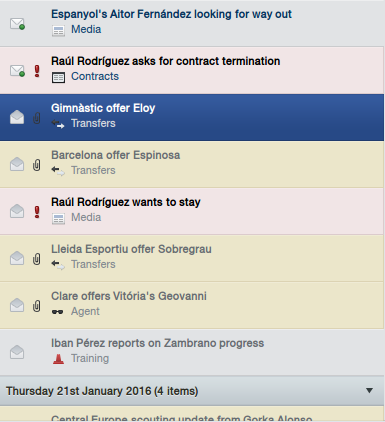385x422 pixels.
Task: Click Contracts newspaper icon under Raúl Rodríguez termination
Action: [58, 77]
